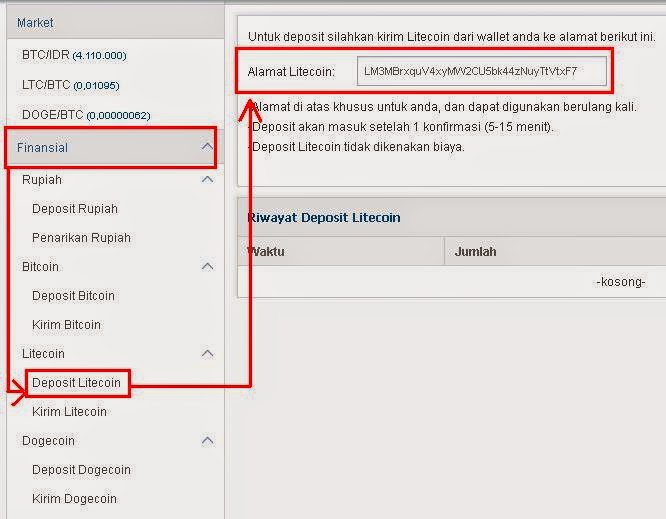The height and width of the screenshot is (519, 666).
Task: Click the 'tidak dikenakan biaya' note
Action: tap(357, 147)
